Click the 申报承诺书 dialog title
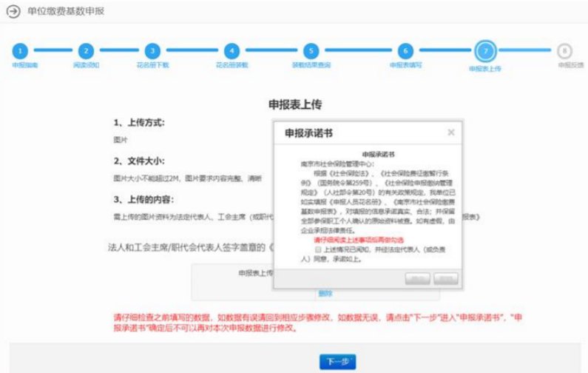Screen dimensions: 588x373 click(x=308, y=132)
